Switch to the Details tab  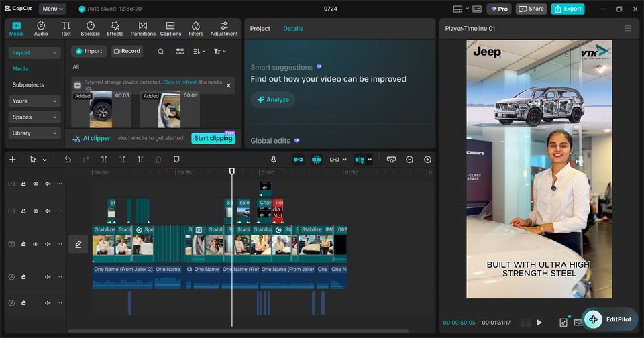click(293, 29)
